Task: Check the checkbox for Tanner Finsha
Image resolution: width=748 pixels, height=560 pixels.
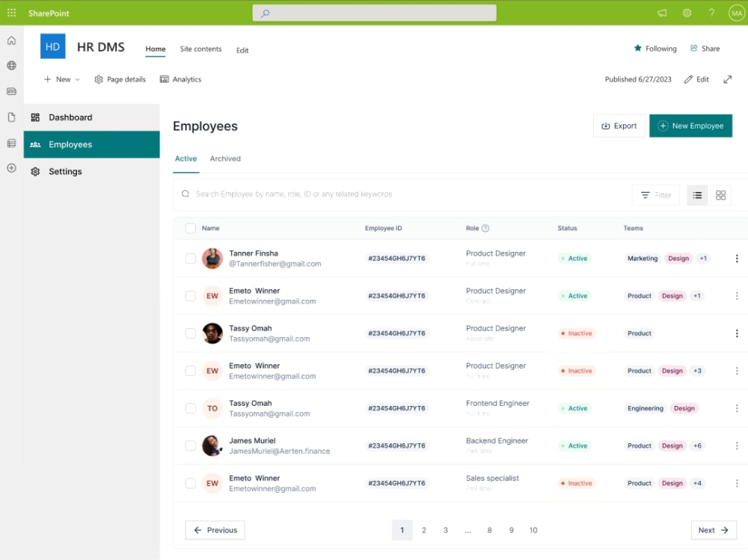Action: pyautogui.click(x=191, y=258)
